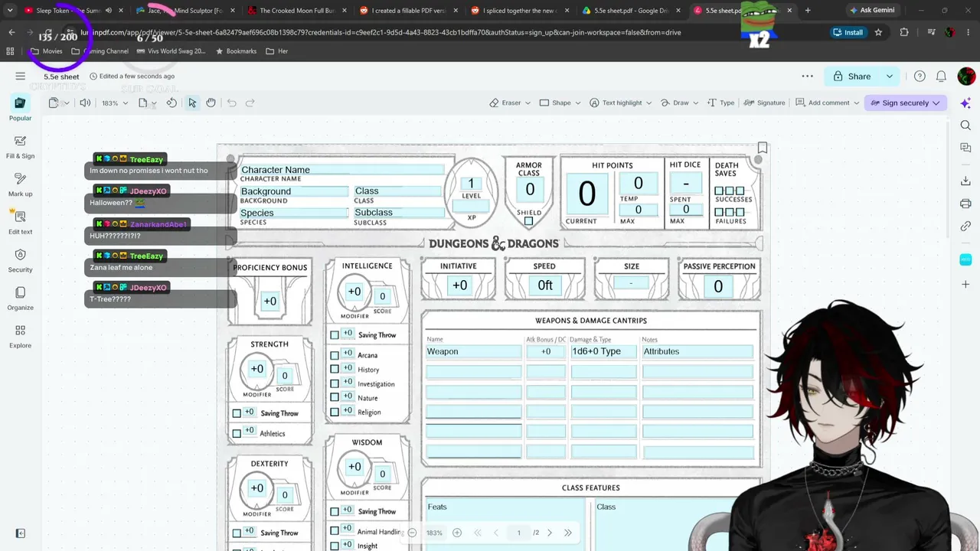This screenshot has width=980, height=551.
Task: Choose the hand pan tool
Action: 211,103
